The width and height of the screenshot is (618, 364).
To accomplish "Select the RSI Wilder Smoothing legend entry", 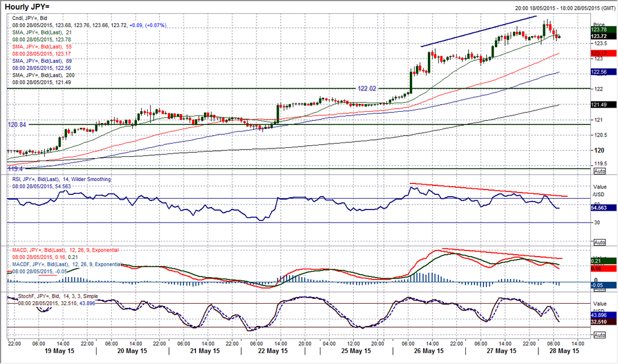I will [x=62, y=179].
